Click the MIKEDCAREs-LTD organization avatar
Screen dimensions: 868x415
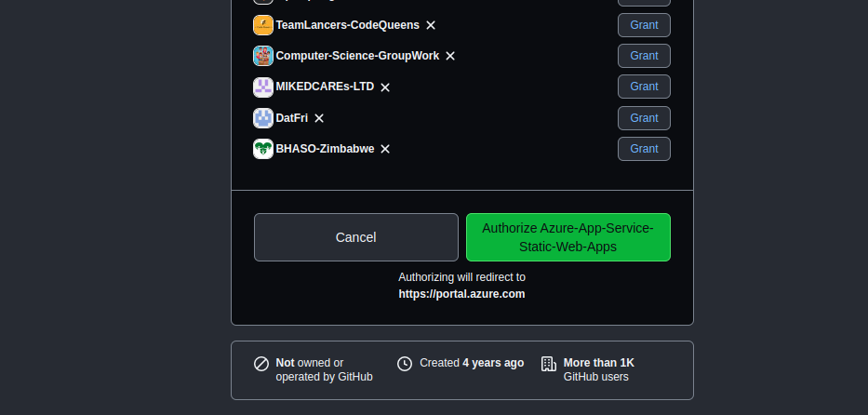(x=263, y=87)
